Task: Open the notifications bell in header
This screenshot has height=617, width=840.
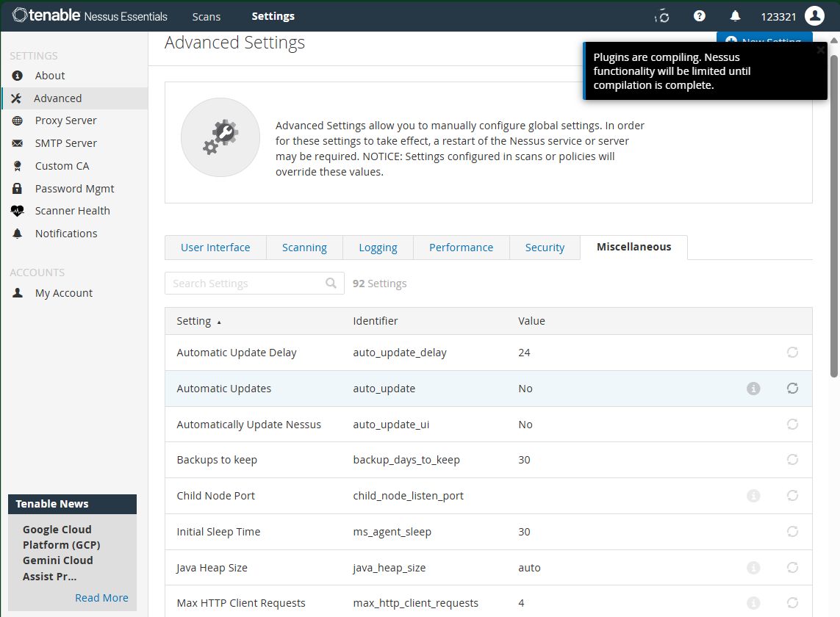Action: 735,16
